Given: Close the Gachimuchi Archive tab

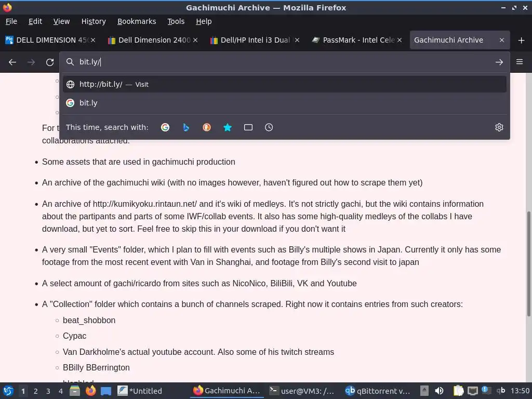Looking at the screenshot, I should pyautogui.click(x=502, y=40).
